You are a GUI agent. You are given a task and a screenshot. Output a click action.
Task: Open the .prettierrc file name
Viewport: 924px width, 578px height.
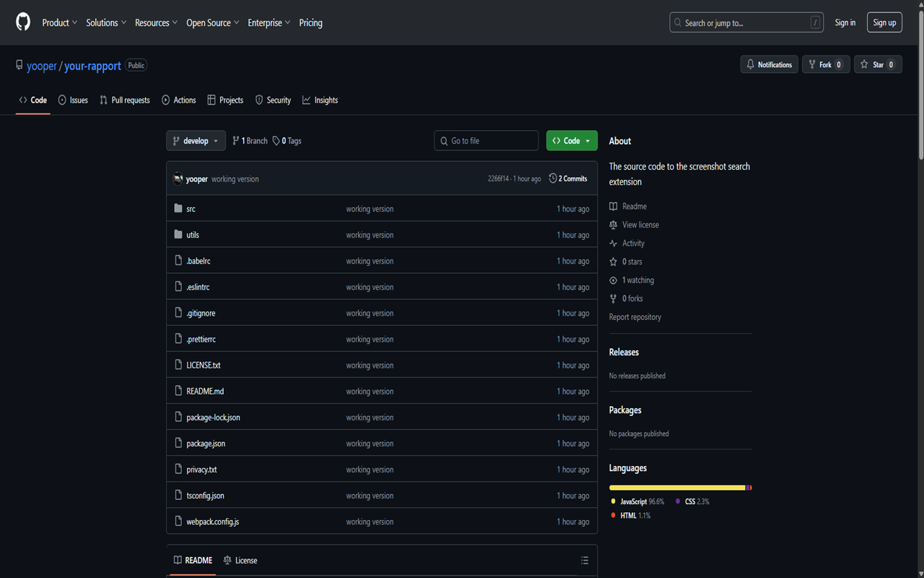(x=201, y=340)
